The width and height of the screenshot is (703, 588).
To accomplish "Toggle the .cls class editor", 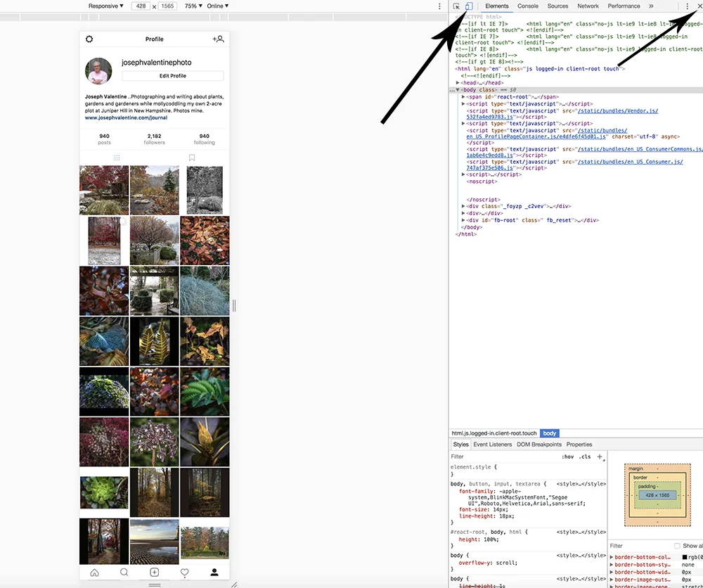I will click(585, 456).
